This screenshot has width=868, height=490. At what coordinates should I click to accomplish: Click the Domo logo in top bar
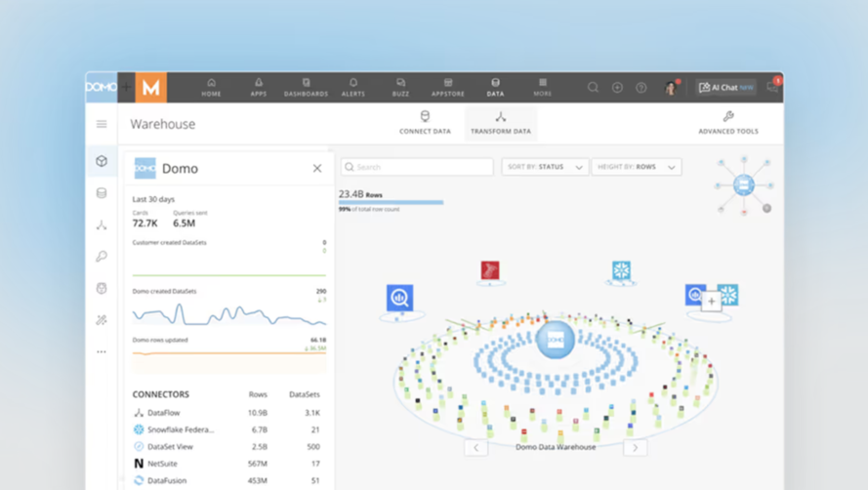pyautogui.click(x=102, y=87)
